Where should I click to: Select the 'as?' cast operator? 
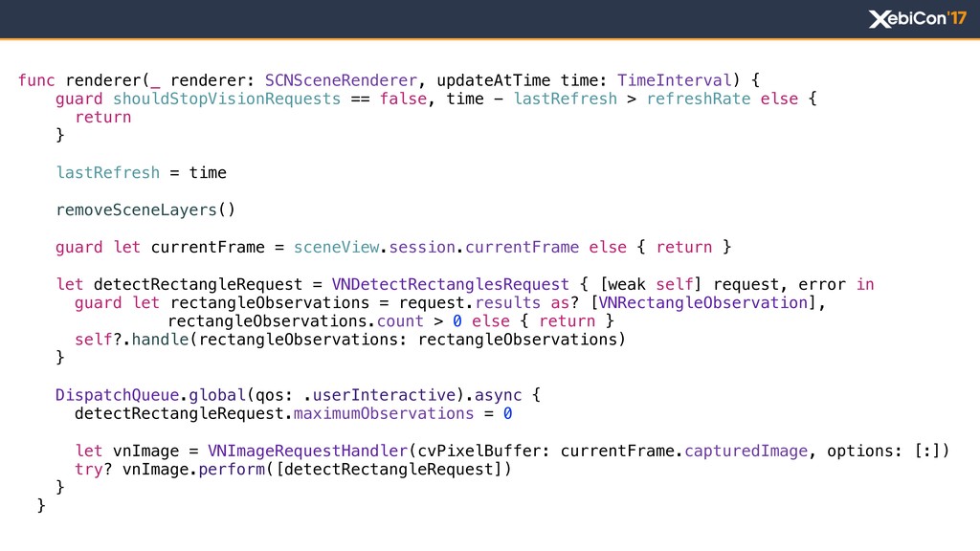coord(565,303)
